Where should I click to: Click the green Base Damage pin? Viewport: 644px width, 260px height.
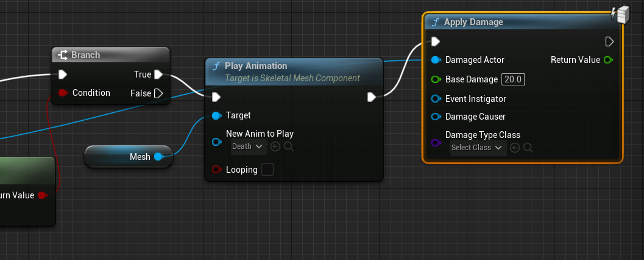[436, 79]
